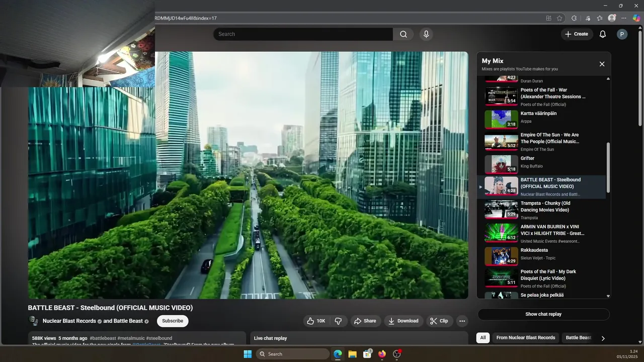The image size is (644, 362).
Task: Open browser Extensions puzzle icon
Action: [x=574, y=18]
